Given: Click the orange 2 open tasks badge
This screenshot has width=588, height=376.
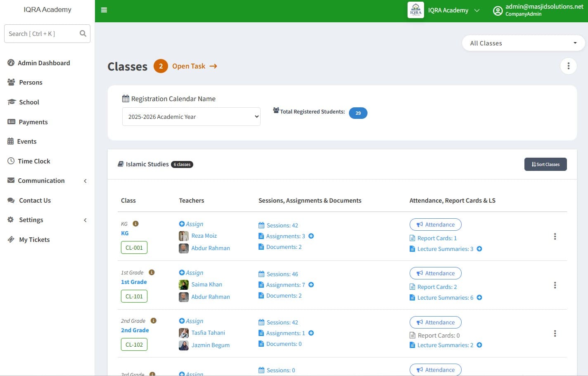Looking at the screenshot, I should point(161,66).
